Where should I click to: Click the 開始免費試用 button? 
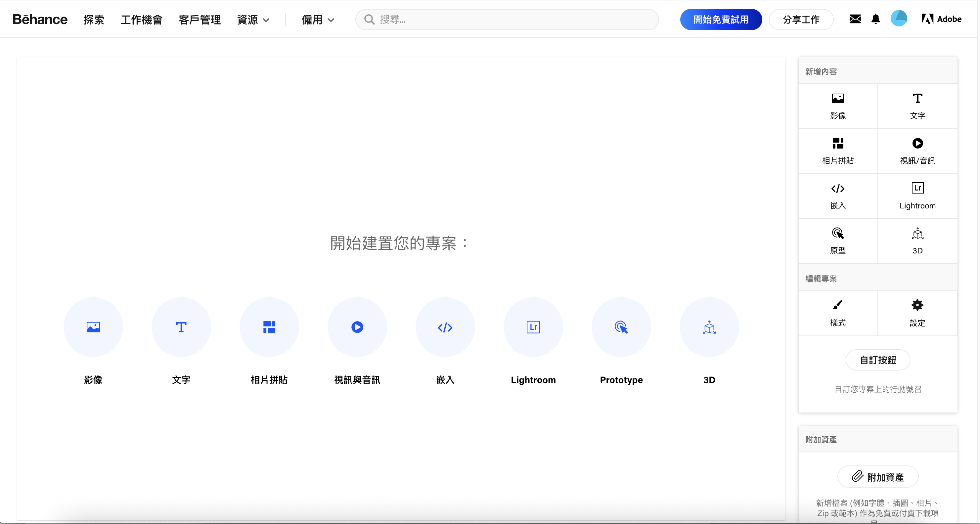coord(721,20)
